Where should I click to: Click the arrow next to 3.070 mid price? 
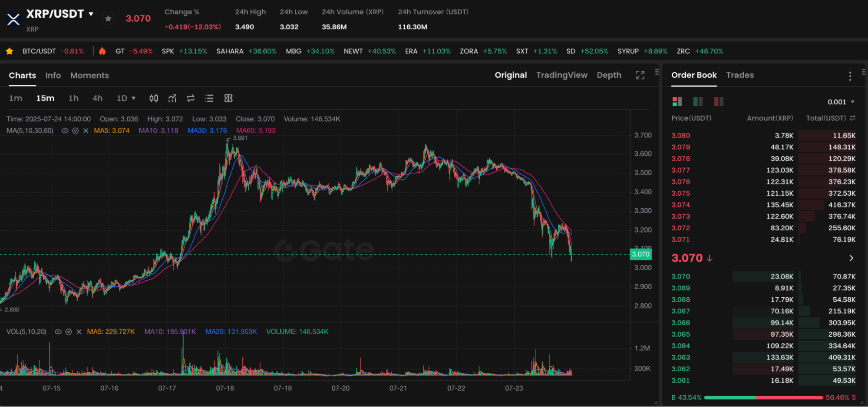click(851, 258)
